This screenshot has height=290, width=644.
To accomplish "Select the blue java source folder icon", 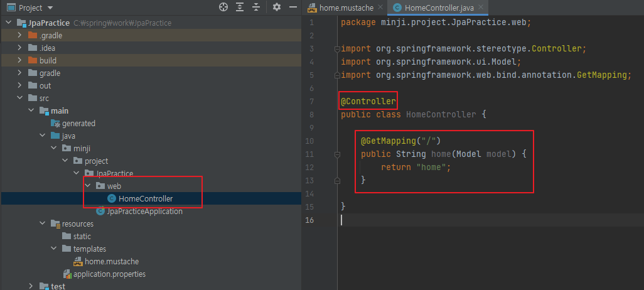I will click(x=55, y=136).
